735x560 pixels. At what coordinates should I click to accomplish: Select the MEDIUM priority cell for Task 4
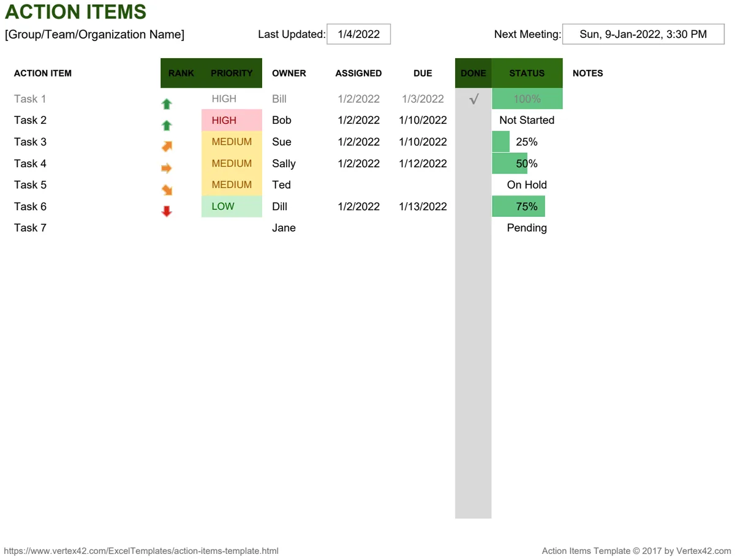[x=232, y=164]
